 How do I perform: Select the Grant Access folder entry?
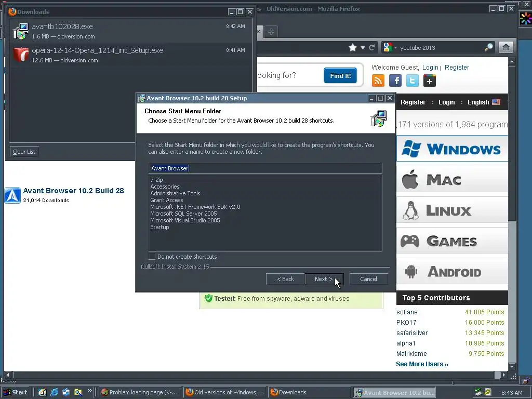(167, 200)
